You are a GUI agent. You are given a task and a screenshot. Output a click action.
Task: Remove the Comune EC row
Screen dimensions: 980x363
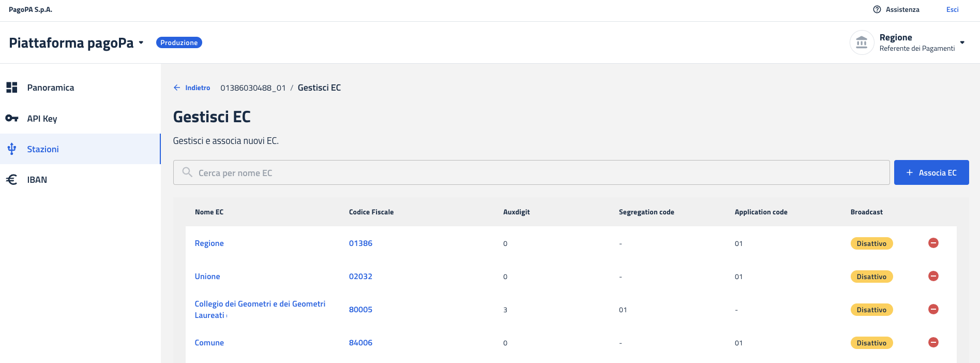click(933, 342)
